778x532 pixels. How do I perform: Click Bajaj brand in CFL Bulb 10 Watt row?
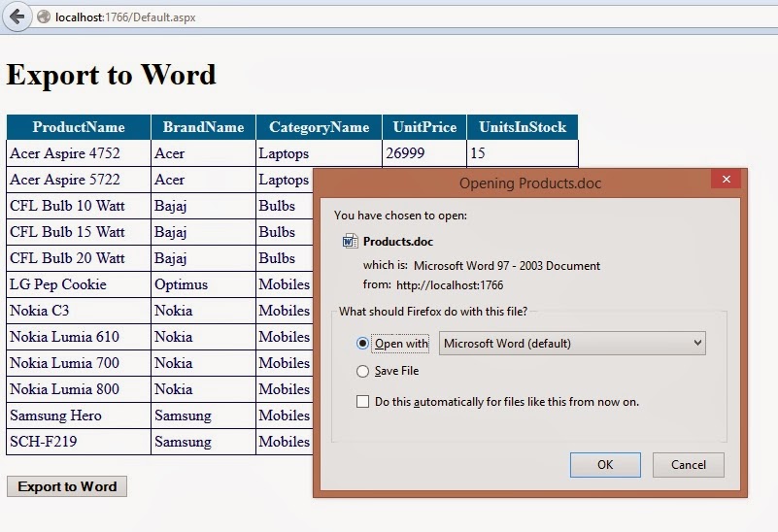[x=203, y=206]
